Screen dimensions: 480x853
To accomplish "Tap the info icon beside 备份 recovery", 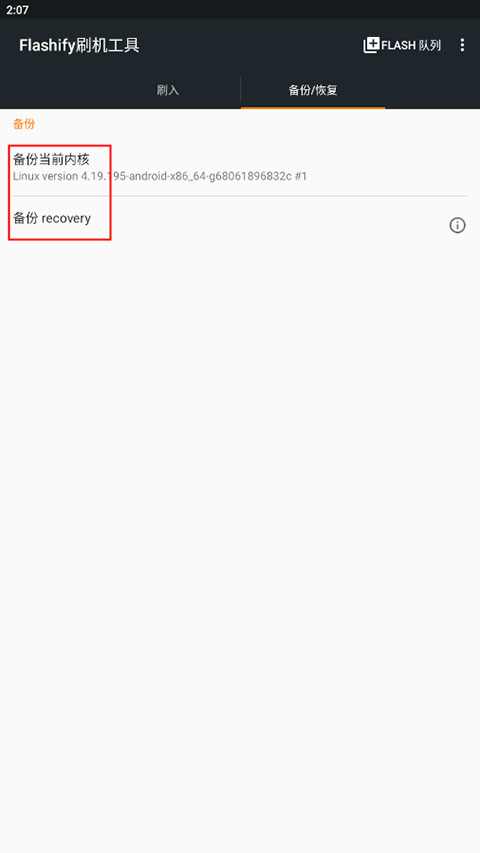I will (457, 225).
